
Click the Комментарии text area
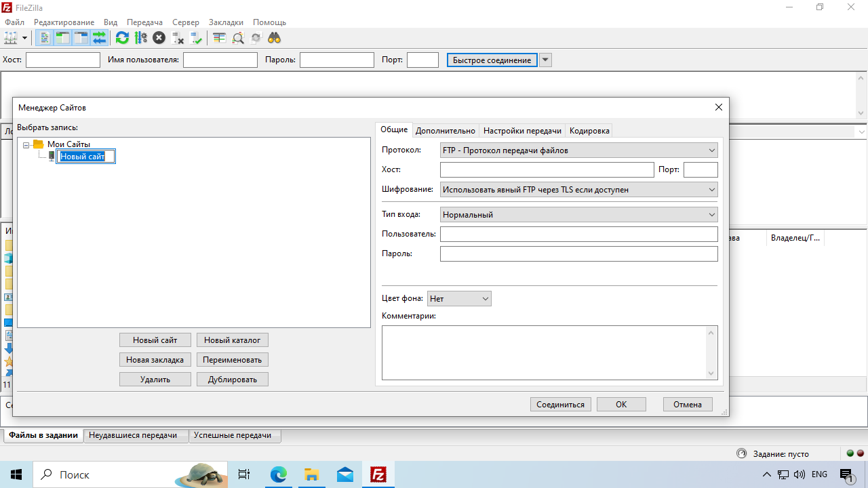click(x=550, y=352)
